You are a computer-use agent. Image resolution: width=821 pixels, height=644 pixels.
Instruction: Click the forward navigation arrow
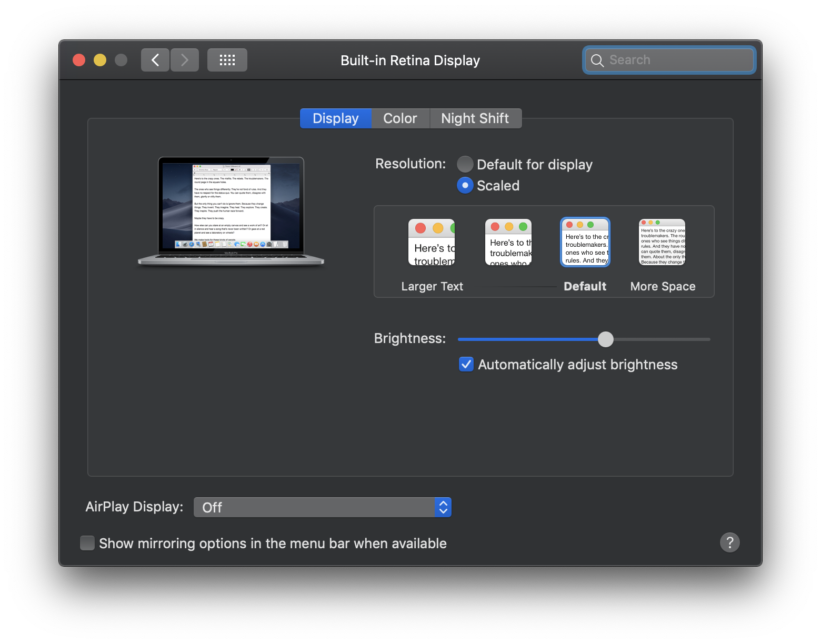184,60
